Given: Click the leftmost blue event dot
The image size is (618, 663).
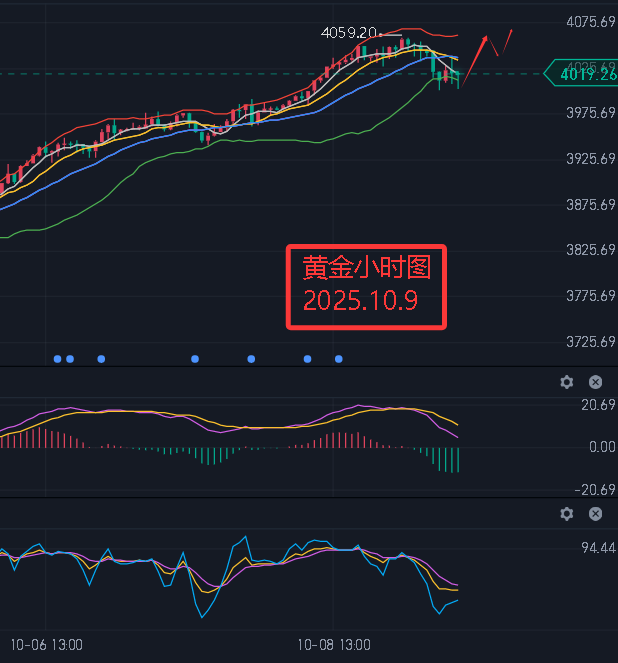Looking at the screenshot, I should pyautogui.click(x=57, y=358).
